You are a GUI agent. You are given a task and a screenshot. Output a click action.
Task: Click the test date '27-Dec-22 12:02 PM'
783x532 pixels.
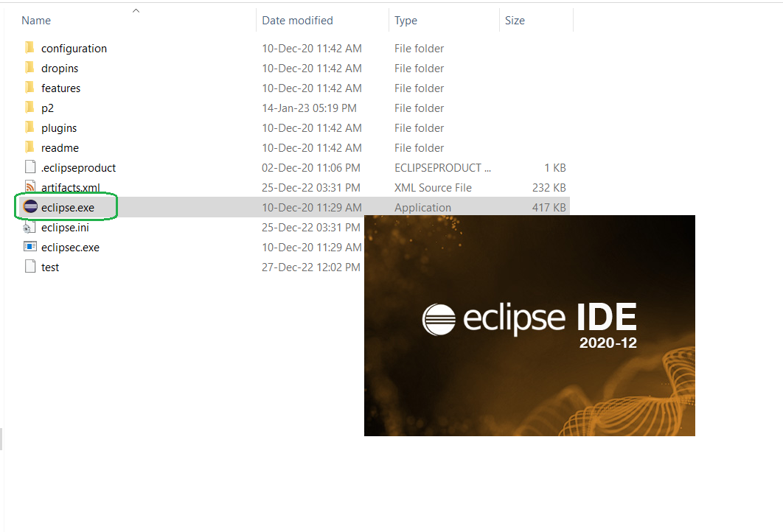pos(310,267)
